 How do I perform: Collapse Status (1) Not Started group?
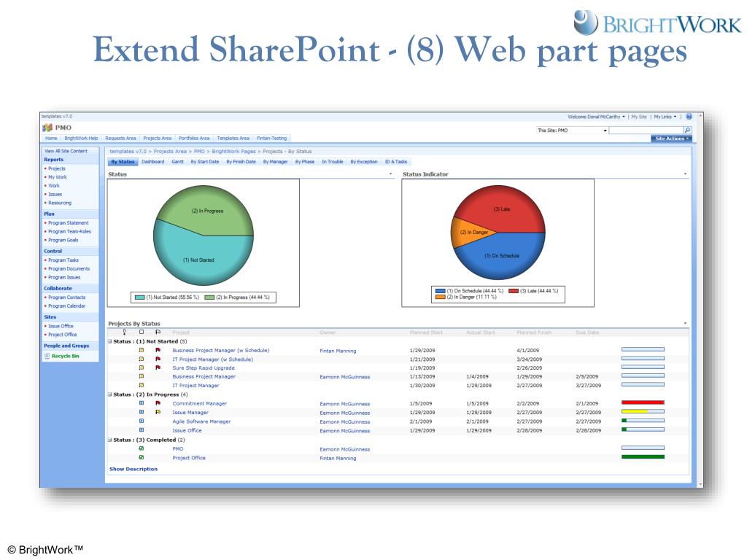point(110,341)
